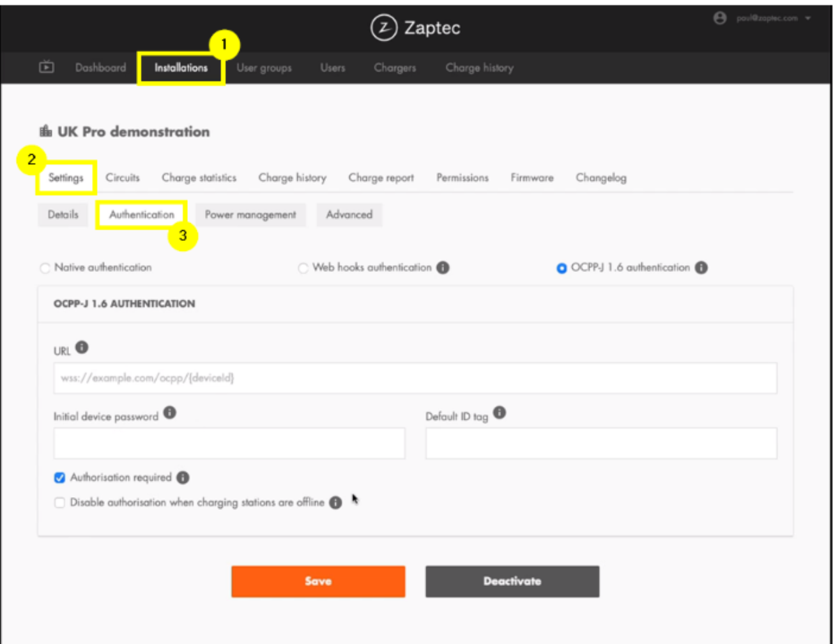Image resolution: width=833 pixels, height=644 pixels.
Task: Click Authorisation required info icon
Action: point(183,478)
